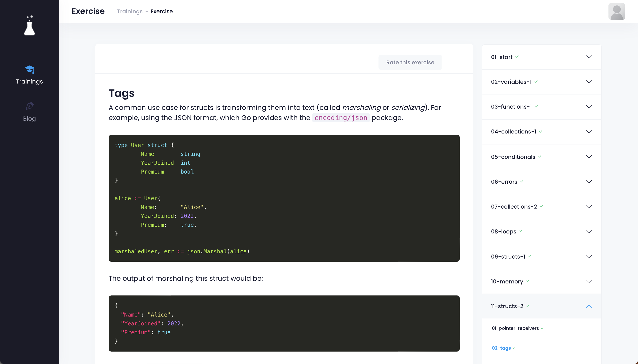
Task: Click 'The output of marshaling' sentence
Action: [x=186, y=279]
